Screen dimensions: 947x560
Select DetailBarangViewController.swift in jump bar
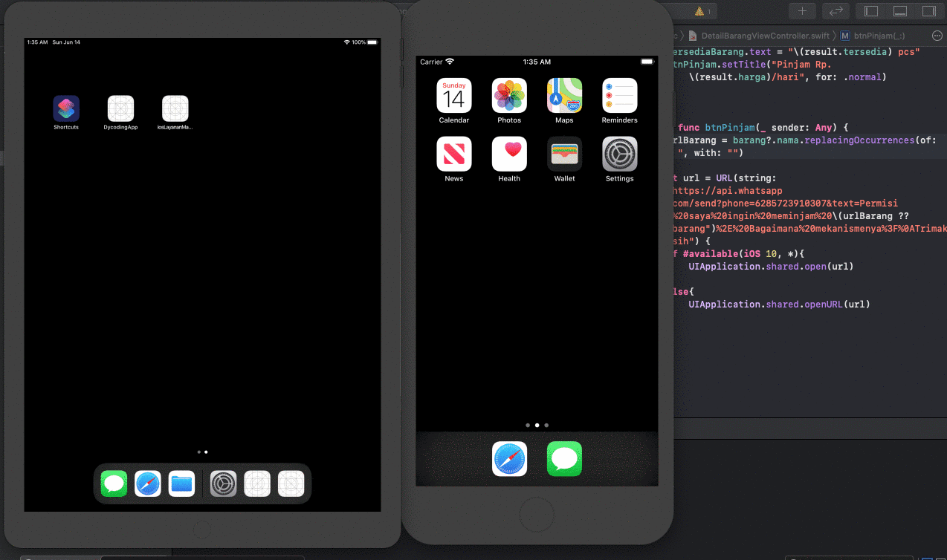point(759,36)
